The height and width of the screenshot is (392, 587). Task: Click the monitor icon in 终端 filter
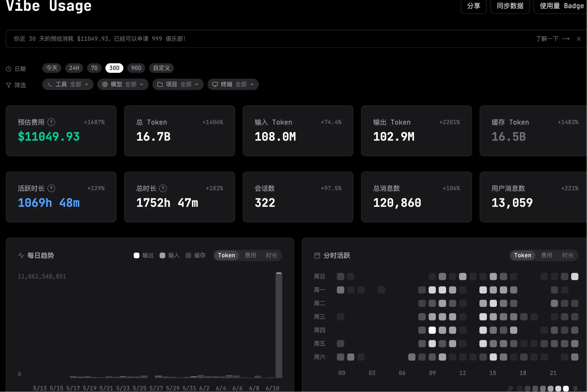tap(215, 85)
